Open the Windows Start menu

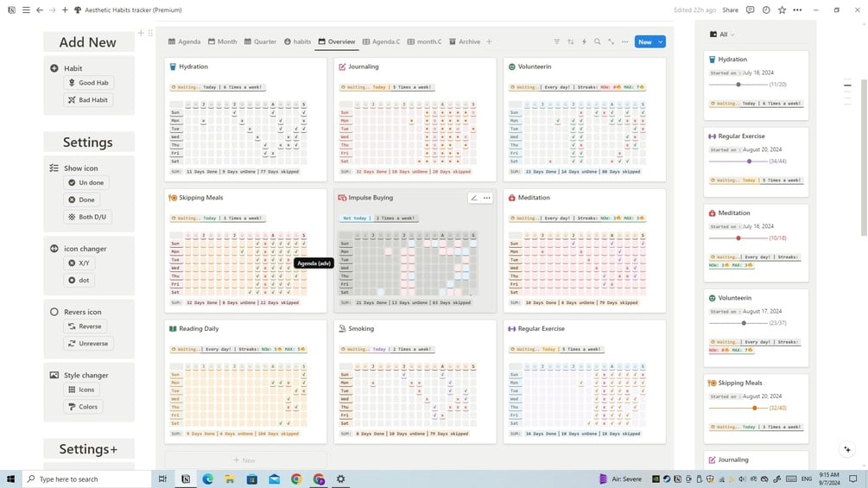(10, 479)
